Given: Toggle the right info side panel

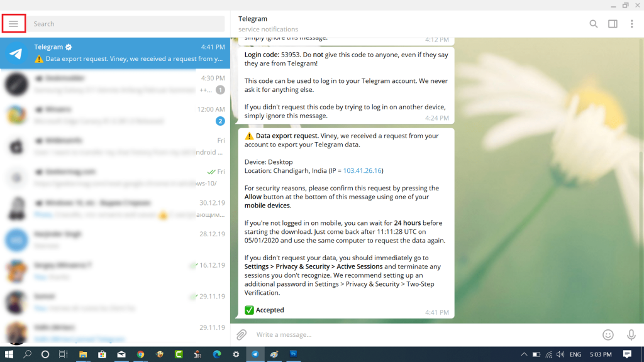Looking at the screenshot, I should 613,24.
